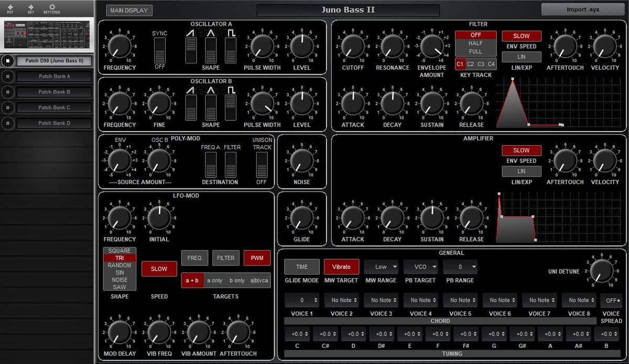Select filter key track OFF option
Viewport: 629px width, 364px height.
click(476, 35)
